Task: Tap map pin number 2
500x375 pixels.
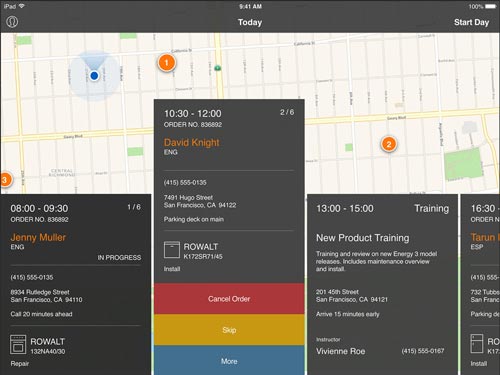Action: click(389, 144)
